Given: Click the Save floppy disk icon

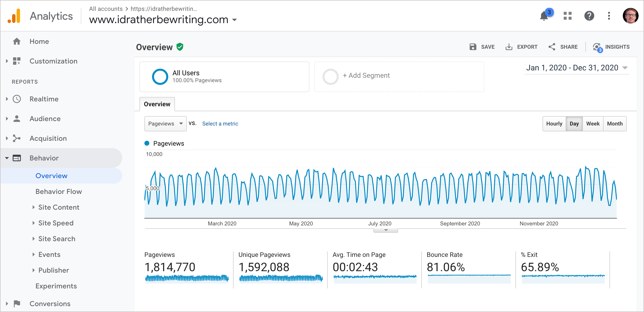Looking at the screenshot, I should (473, 47).
